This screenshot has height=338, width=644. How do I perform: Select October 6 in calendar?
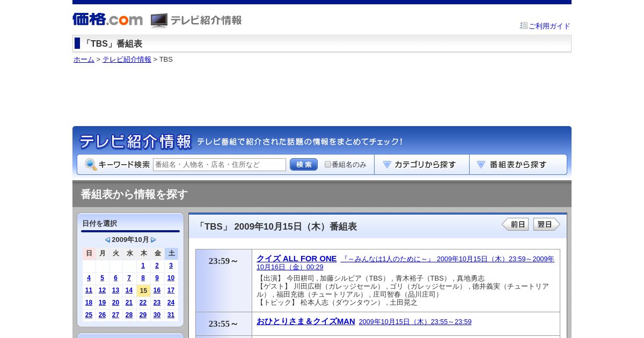115,278
